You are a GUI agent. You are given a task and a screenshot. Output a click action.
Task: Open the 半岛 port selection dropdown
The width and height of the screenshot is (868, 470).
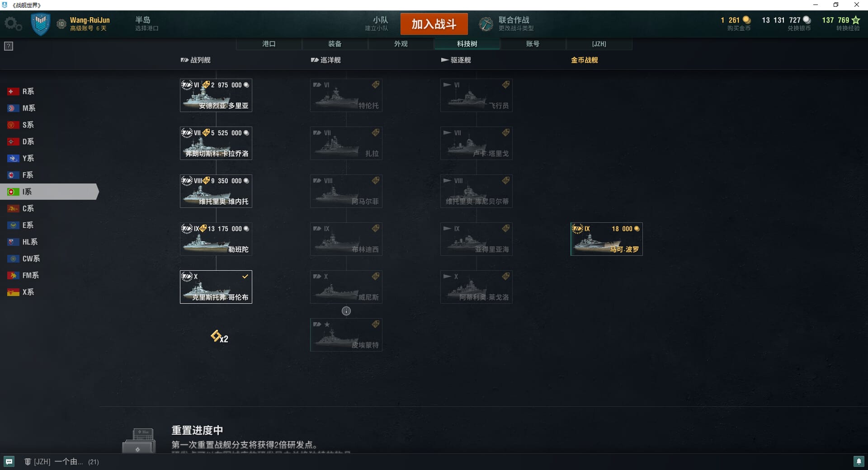146,24
